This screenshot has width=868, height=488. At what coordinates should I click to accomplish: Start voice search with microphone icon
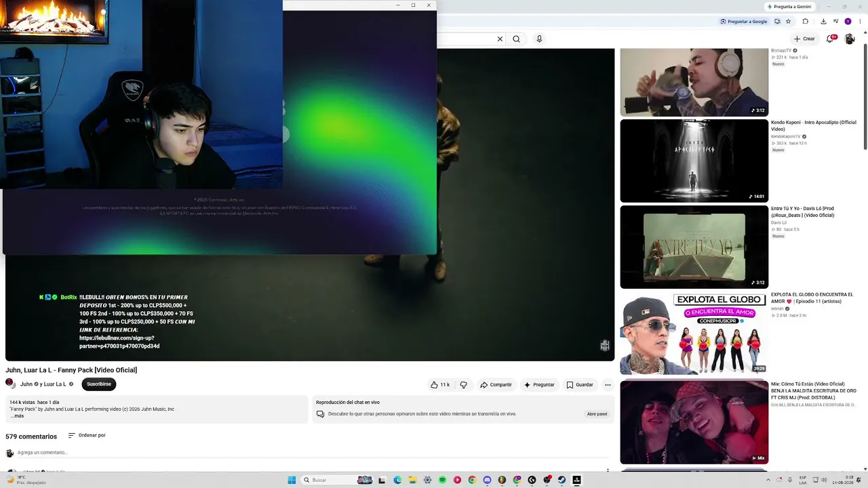point(539,39)
